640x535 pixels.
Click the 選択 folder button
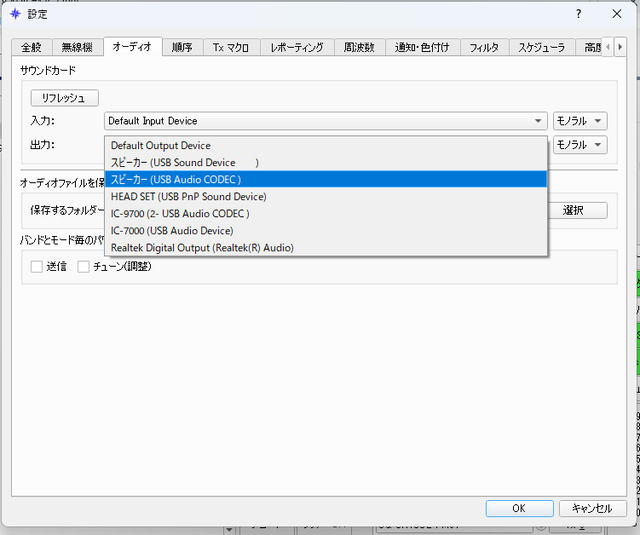577,211
